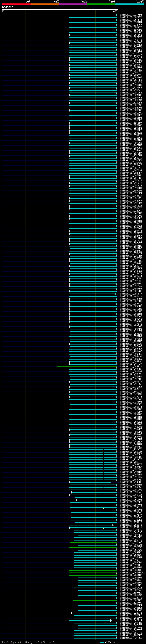Click UniRef100_B6CAT1 label
The image size is (146, 644).
[131, 633]
